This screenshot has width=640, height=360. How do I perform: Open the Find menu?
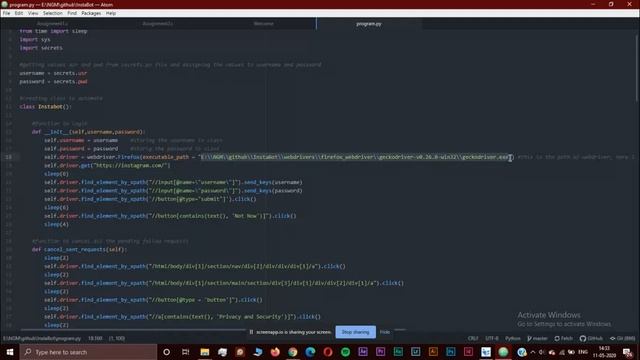[72, 13]
